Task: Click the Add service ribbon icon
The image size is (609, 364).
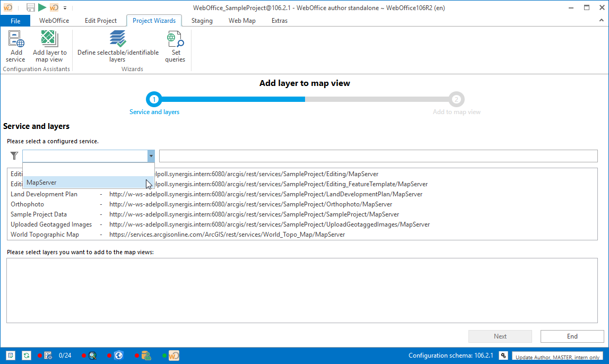Action: point(16,47)
